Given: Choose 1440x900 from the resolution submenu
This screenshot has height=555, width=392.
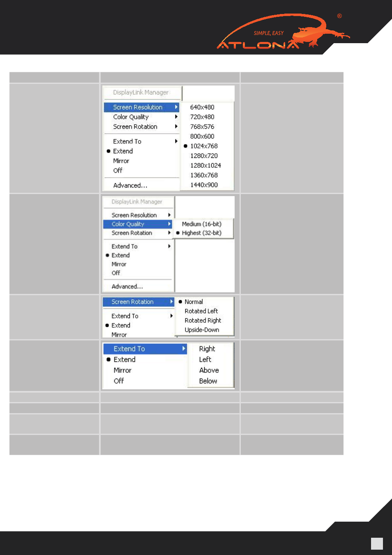Looking at the screenshot, I should (x=204, y=185).
